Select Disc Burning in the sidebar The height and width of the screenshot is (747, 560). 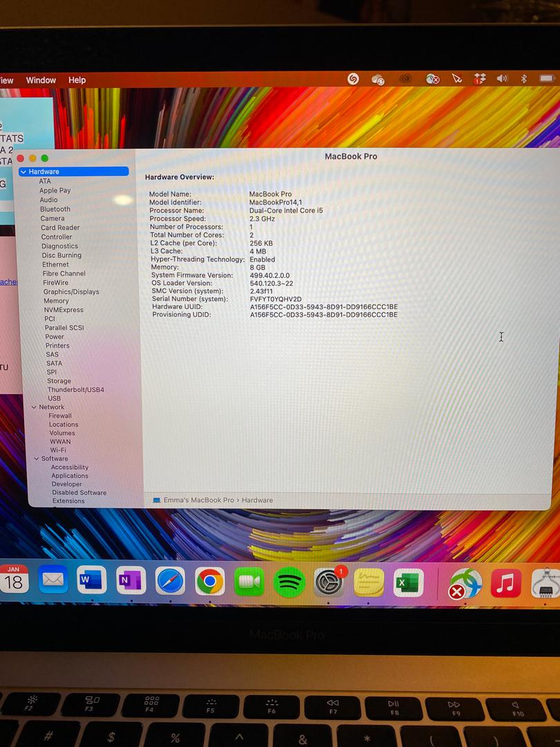coord(62,255)
